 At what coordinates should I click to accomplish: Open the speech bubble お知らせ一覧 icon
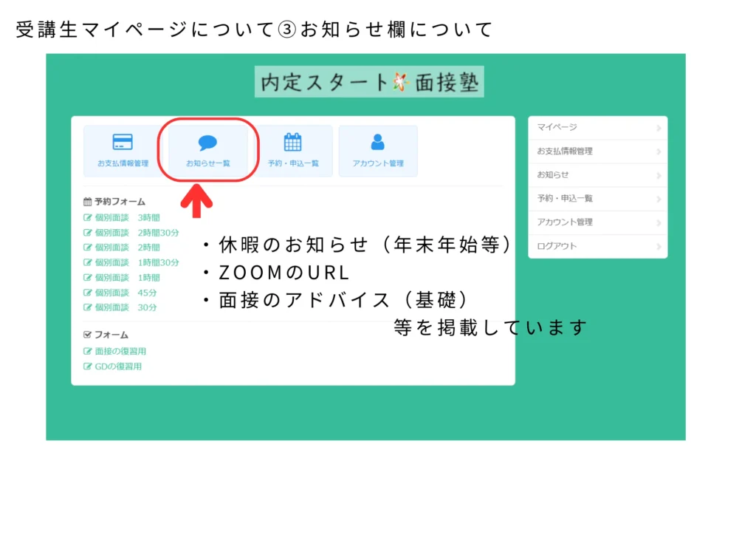coord(207,143)
